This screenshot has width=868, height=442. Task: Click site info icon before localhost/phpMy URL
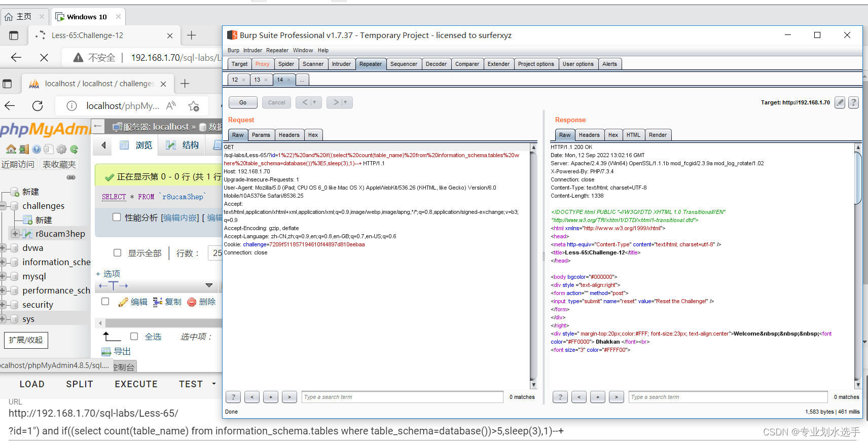(72, 105)
